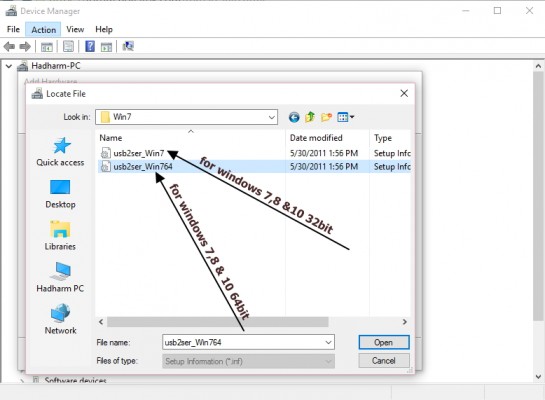This screenshot has height=400, width=545.
Task: Select Libraries in the places bar
Action: [x=60, y=236]
